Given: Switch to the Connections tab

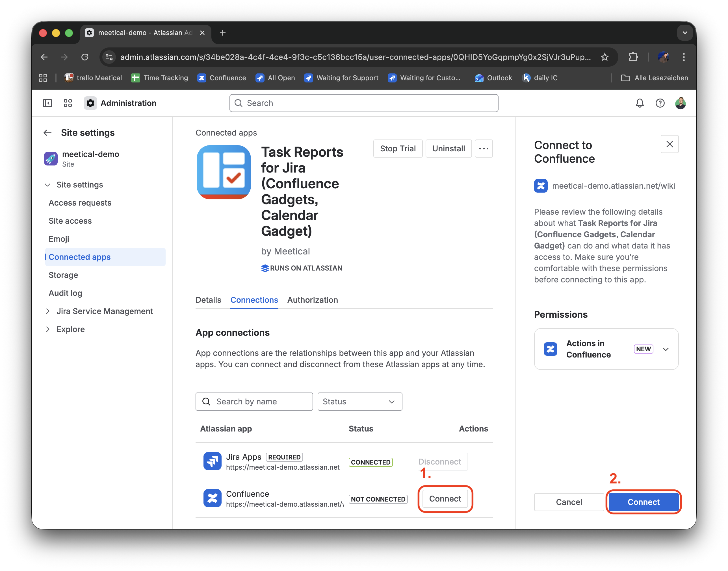Looking at the screenshot, I should [x=254, y=300].
